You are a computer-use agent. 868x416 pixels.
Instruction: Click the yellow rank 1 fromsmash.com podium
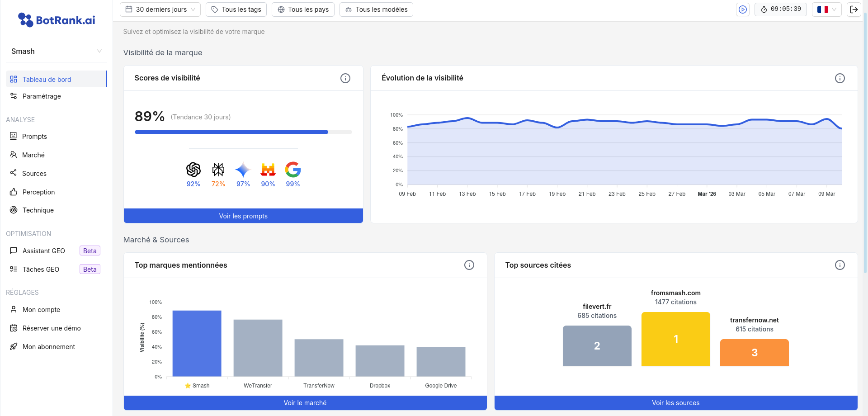[x=676, y=339]
